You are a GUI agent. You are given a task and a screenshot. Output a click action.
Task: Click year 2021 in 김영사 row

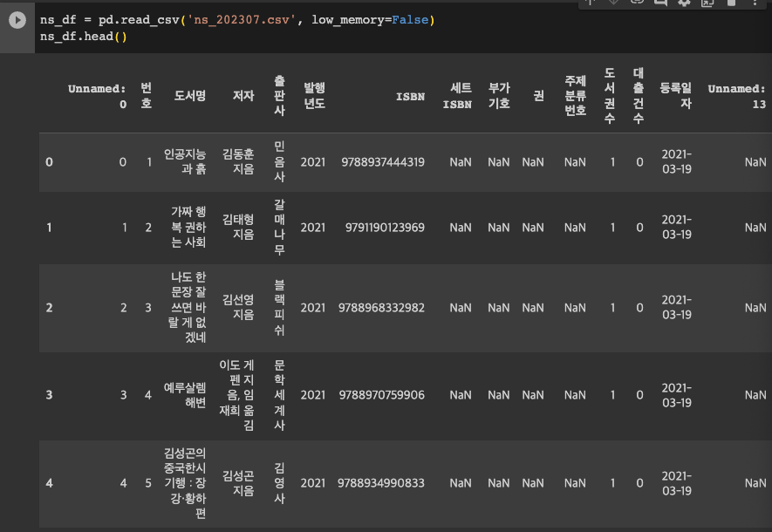point(313,483)
